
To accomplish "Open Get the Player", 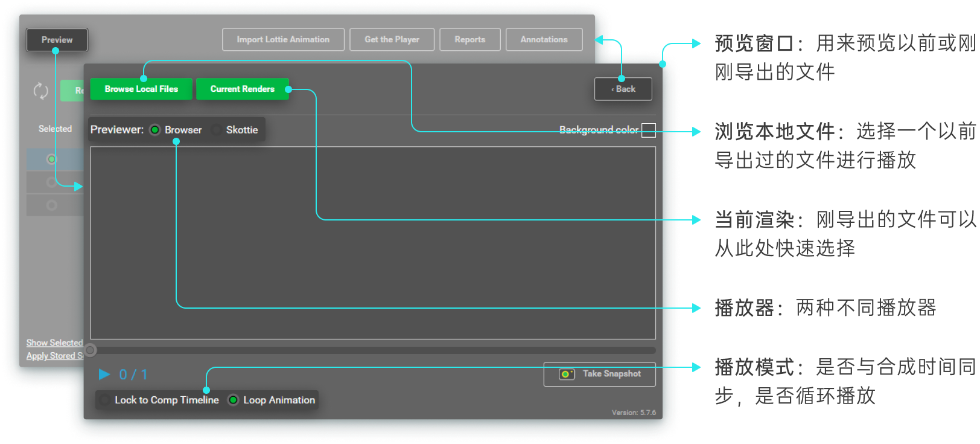I will [392, 40].
